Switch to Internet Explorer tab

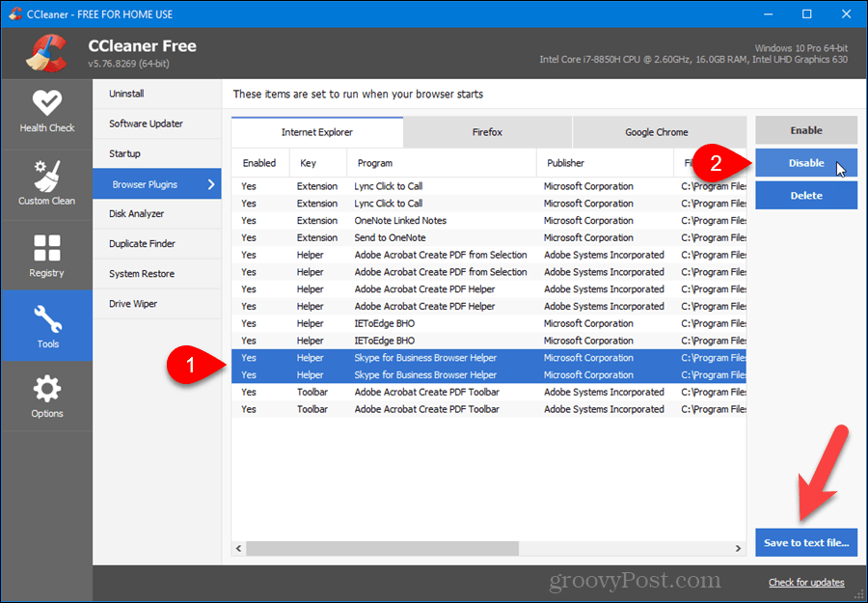click(x=317, y=132)
